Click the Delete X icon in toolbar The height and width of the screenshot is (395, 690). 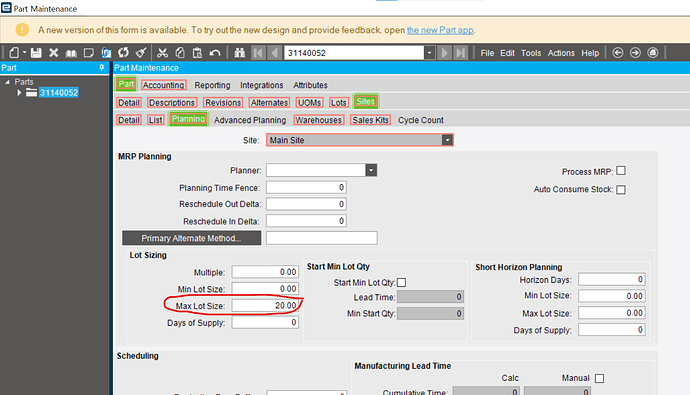pos(54,53)
